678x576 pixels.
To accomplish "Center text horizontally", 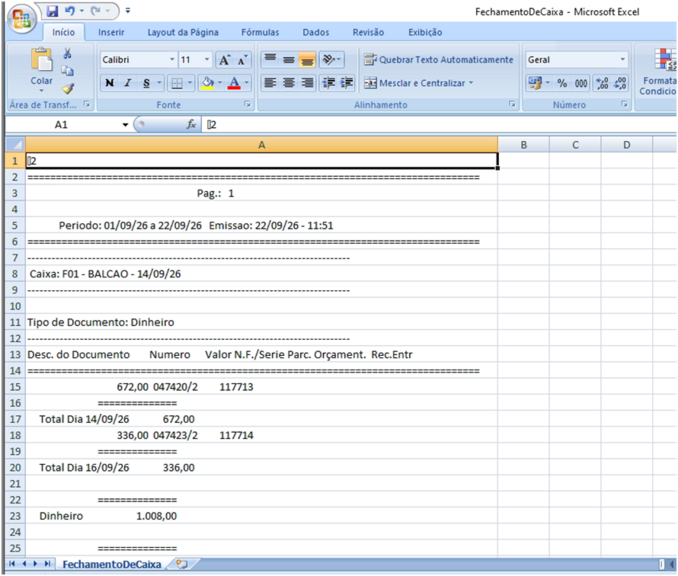I will [289, 83].
